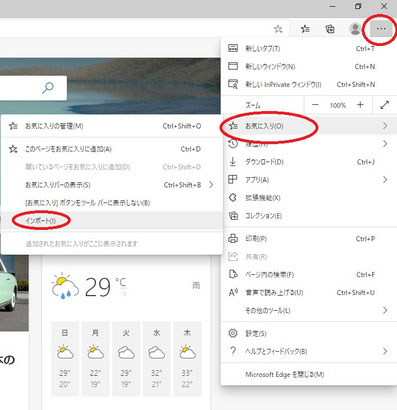
Task: Expand the アプリ(A) submenu chevron
Action: 385,180
